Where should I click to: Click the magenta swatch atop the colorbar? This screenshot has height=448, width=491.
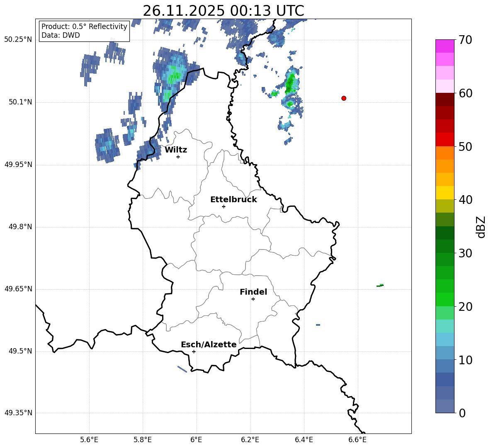[x=445, y=46]
